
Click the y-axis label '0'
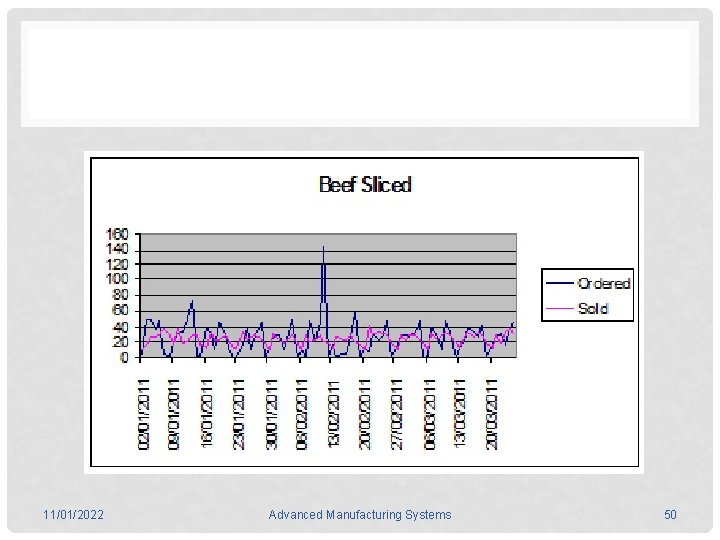124,357
